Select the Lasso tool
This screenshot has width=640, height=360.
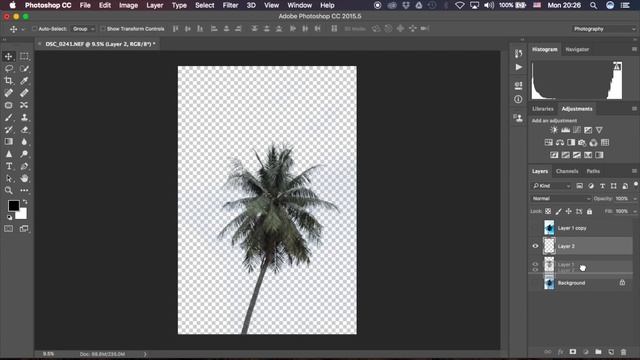(x=9, y=69)
